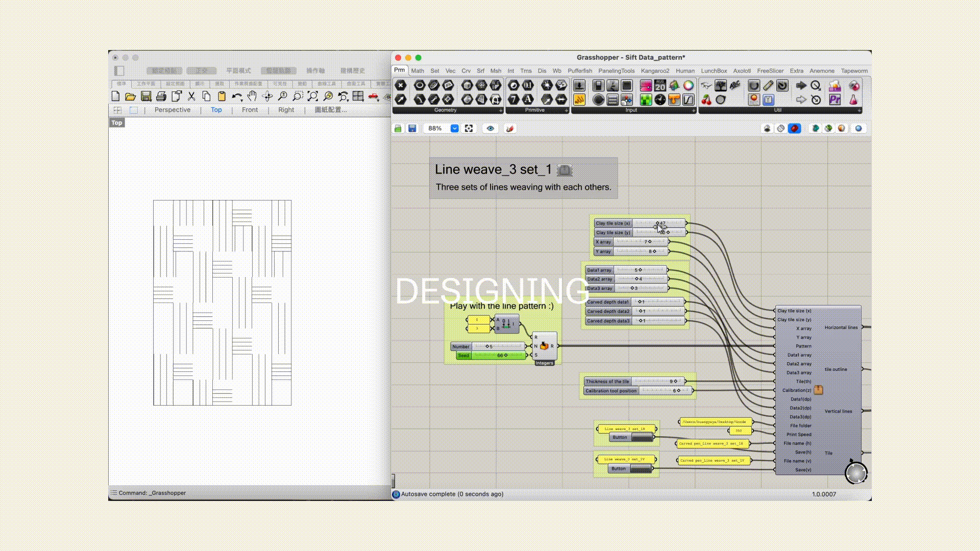Click the cherry icon in Util panel
Viewport: 980px width, 551px height.
(x=706, y=100)
